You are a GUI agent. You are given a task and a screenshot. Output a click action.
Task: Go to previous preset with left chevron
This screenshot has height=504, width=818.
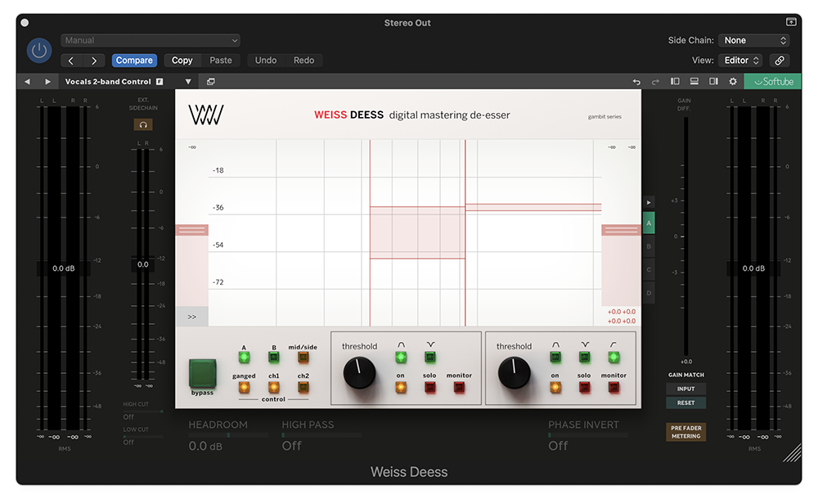pyautogui.click(x=71, y=61)
